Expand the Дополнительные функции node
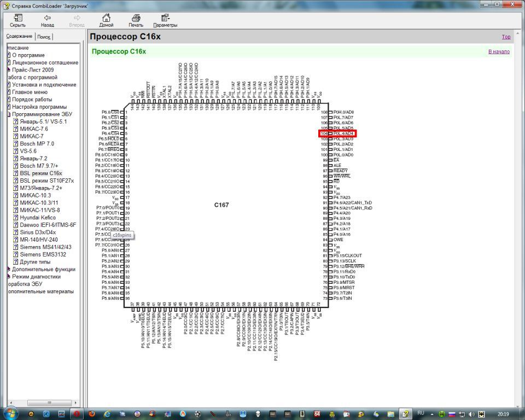This screenshot has height=420, width=525. (9, 269)
